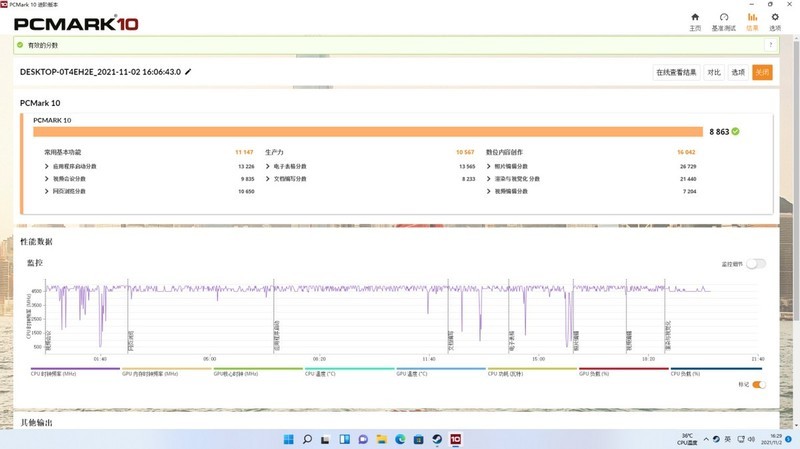Click the pencil icon to rename result

188,72
